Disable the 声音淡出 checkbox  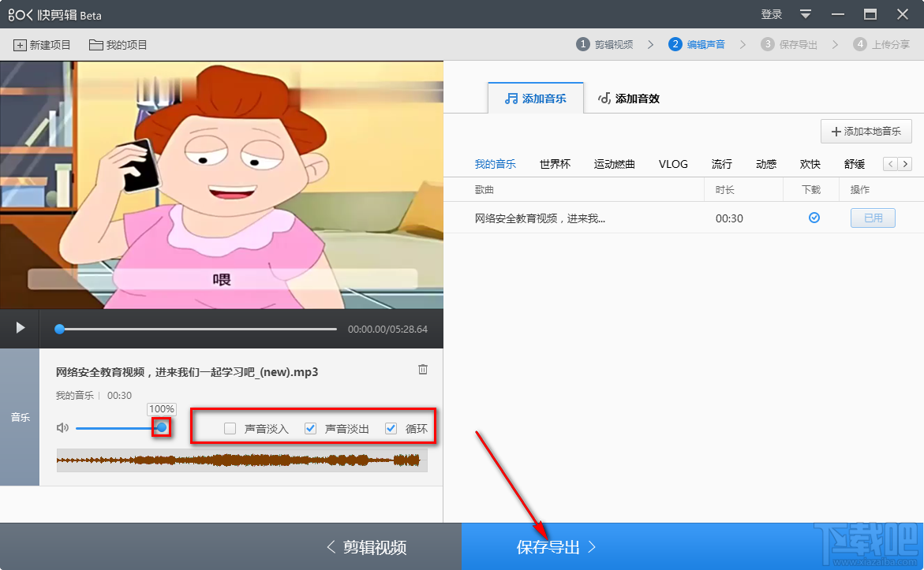310,428
